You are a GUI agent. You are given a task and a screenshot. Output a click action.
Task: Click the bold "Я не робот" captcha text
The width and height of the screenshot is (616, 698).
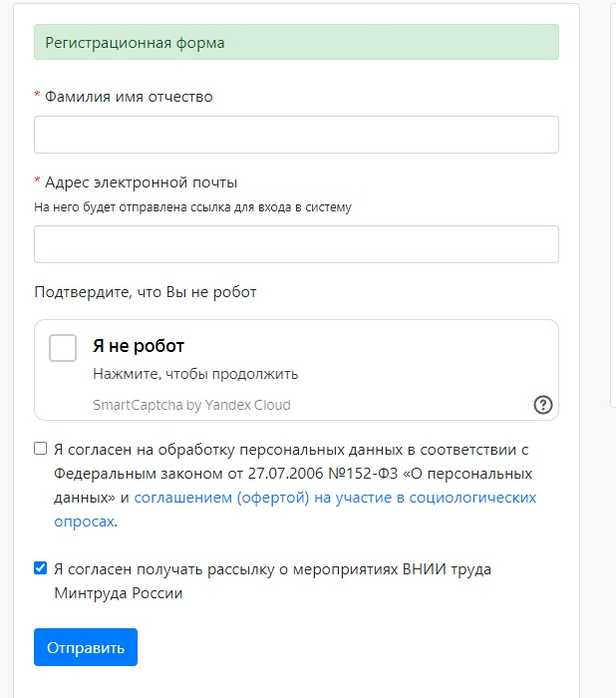pyautogui.click(x=139, y=347)
